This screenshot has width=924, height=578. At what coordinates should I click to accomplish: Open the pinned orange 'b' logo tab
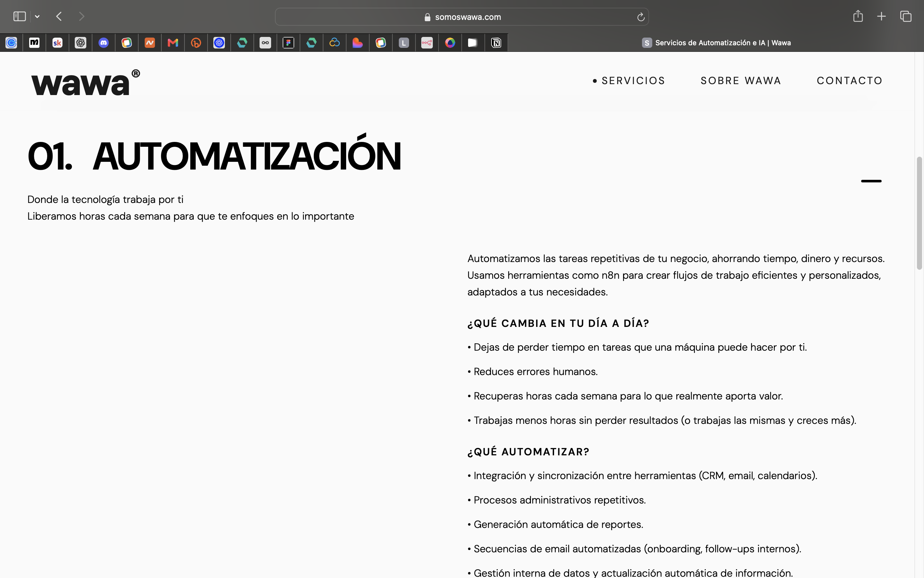196,43
